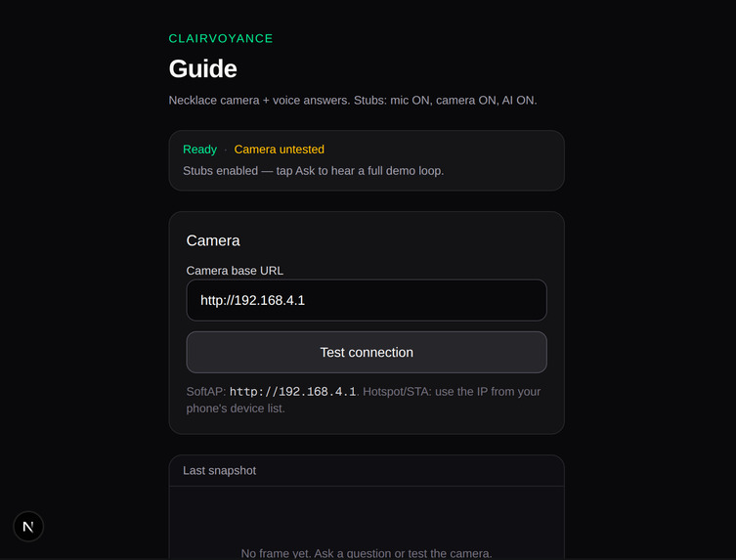
Task: Click the Last snapshot panel header
Action: [367, 471]
